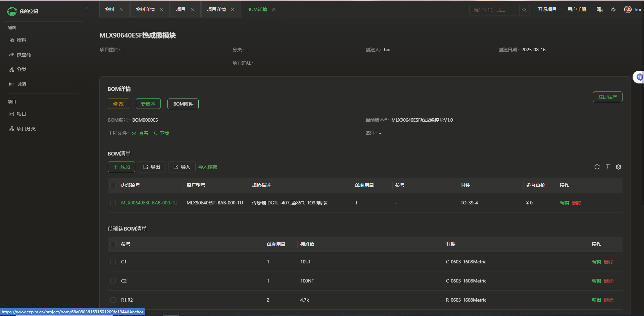
Task: Click the 立即生产 button
Action: click(607, 97)
